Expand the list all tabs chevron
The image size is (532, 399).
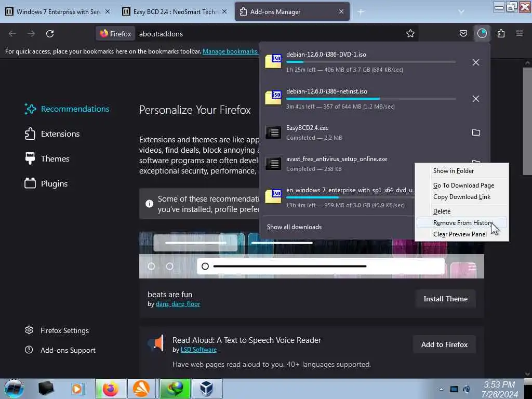tap(461, 12)
